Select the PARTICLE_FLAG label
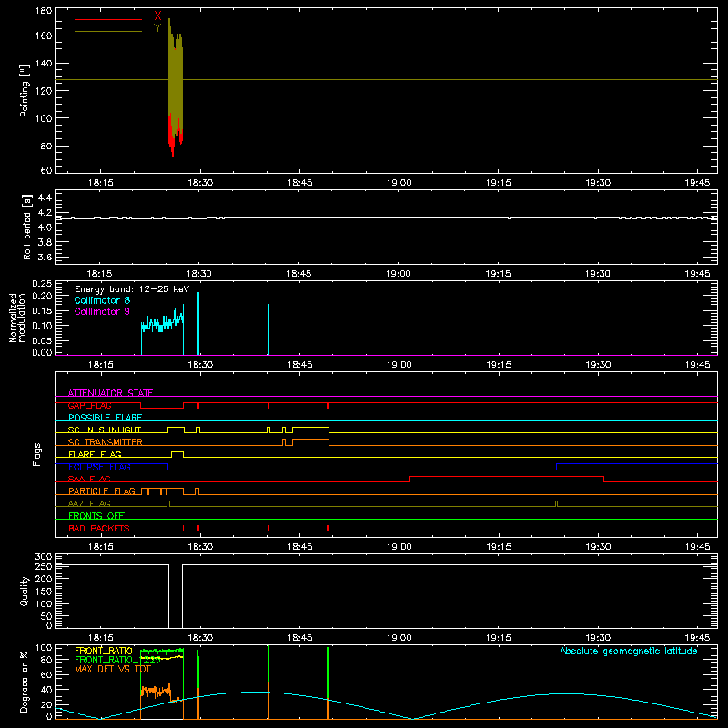Image resolution: width=728 pixels, height=728 pixels. click(x=102, y=491)
